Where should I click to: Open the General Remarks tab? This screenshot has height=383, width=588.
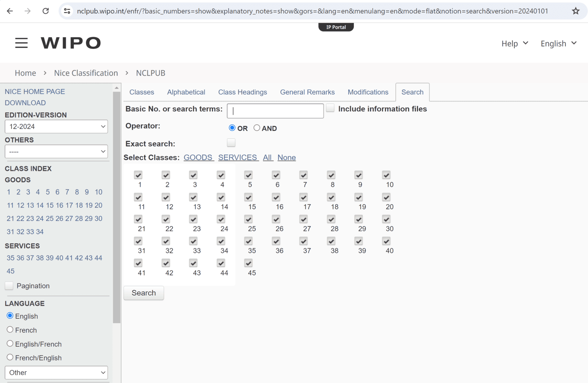pos(307,92)
